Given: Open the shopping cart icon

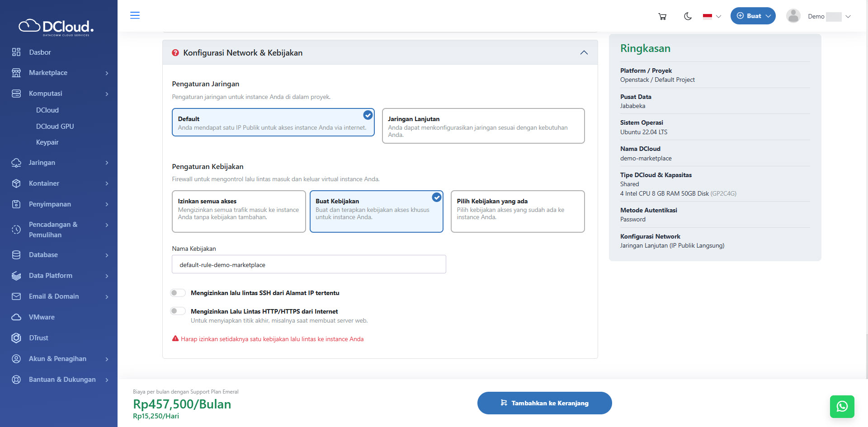Looking at the screenshot, I should pos(662,16).
